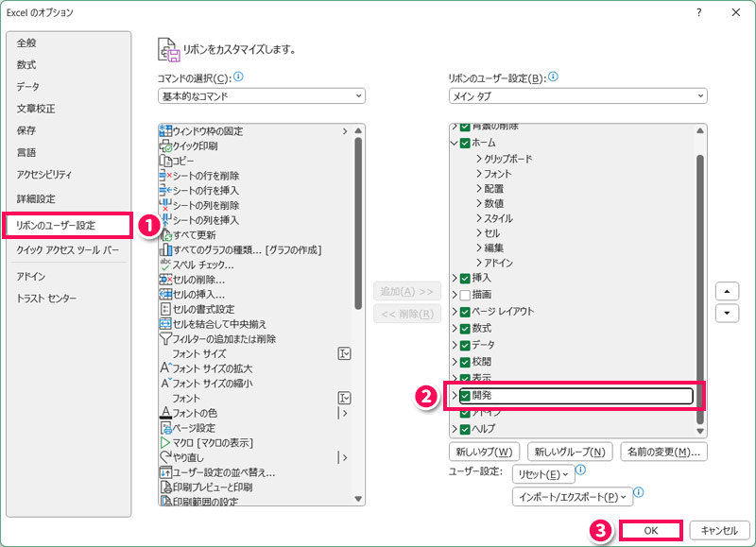Click the 新しいグループ(N) button
The width and height of the screenshot is (756, 547).
pyautogui.click(x=570, y=452)
